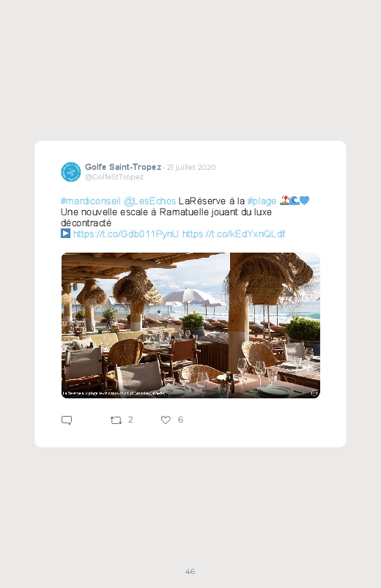Click the retweet count of 2
Viewport: 381px width, 588px height.
click(130, 420)
